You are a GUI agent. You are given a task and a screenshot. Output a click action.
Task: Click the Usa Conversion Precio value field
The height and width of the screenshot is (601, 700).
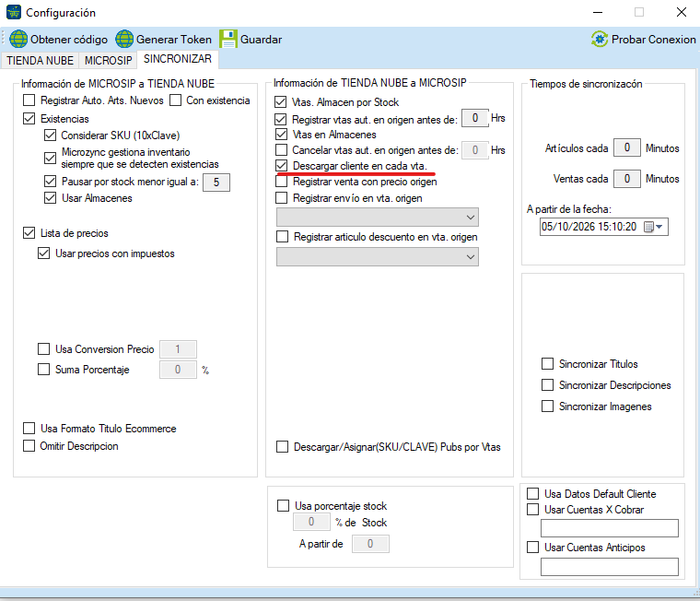[x=178, y=349]
